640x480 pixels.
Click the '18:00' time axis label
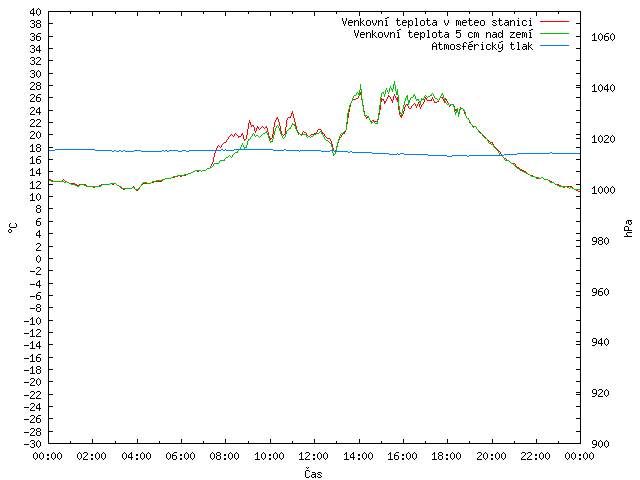click(447, 456)
